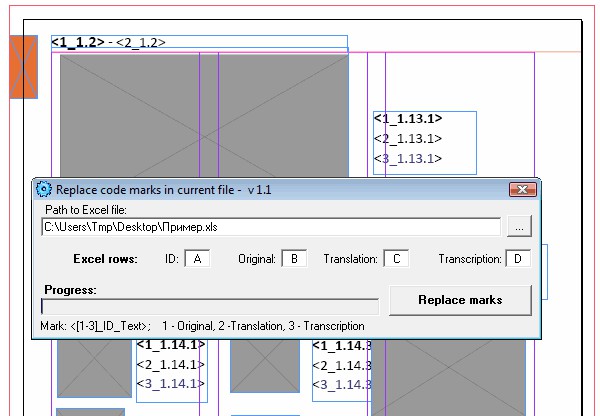Image resolution: width=600 pixels, height=416 pixels.
Task: Click the <3_1.13.1> text mark
Action: 408,158
